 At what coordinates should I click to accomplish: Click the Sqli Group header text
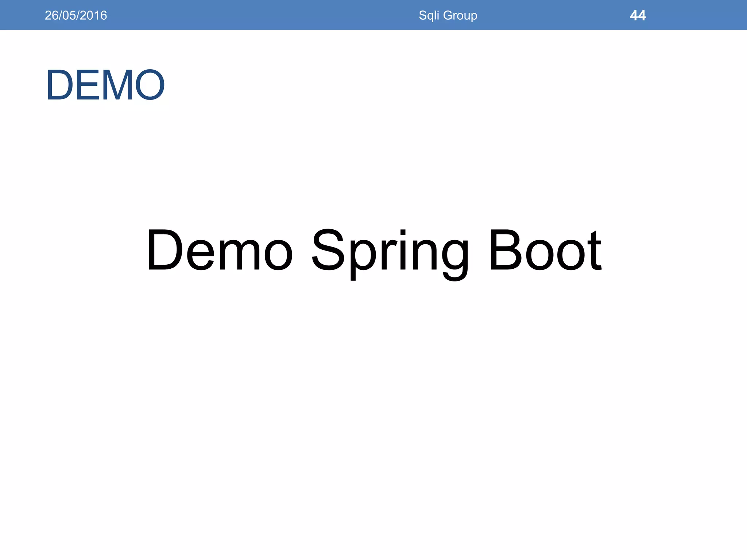tap(448, 15)
